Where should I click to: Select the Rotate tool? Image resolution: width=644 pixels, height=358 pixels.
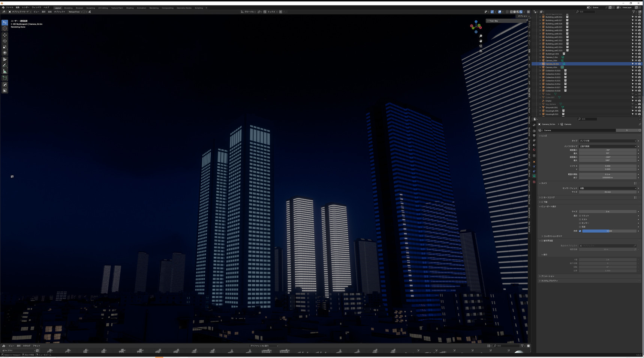5,41
